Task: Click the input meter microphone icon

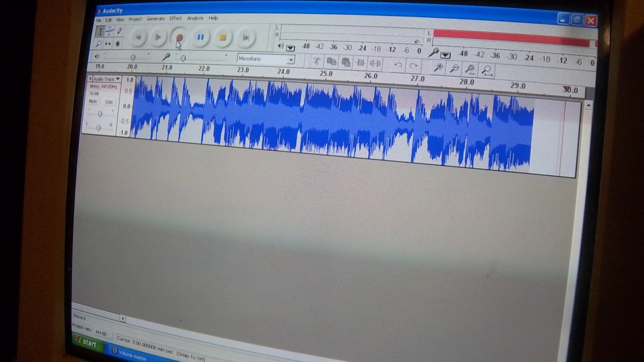Action: click(x=433, y=52)
